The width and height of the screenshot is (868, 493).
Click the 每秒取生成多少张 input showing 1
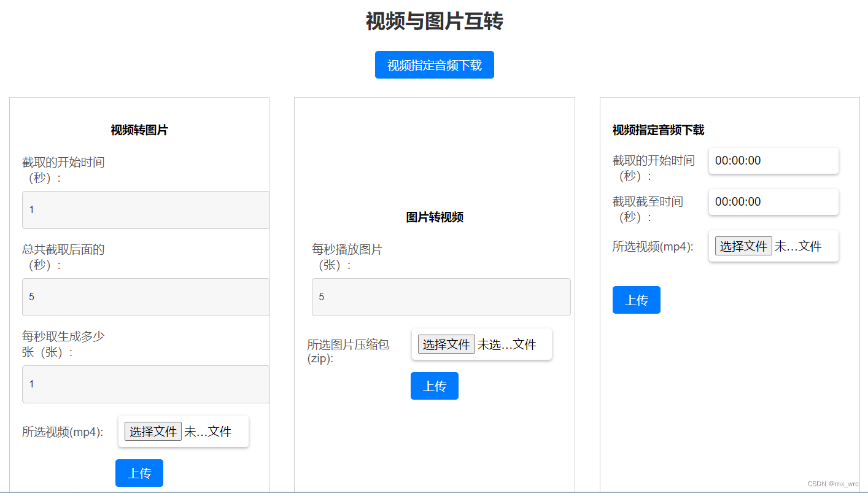145,384
